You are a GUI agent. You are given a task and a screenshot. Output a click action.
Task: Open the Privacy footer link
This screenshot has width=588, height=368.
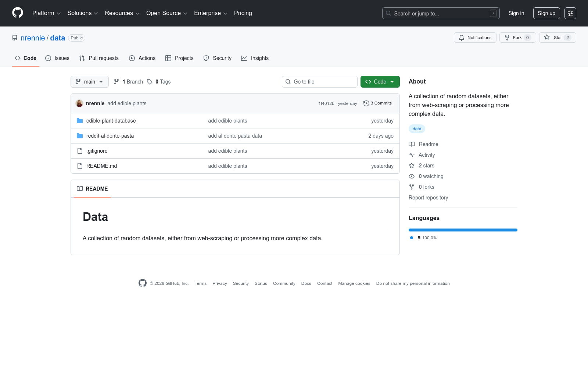220,283
